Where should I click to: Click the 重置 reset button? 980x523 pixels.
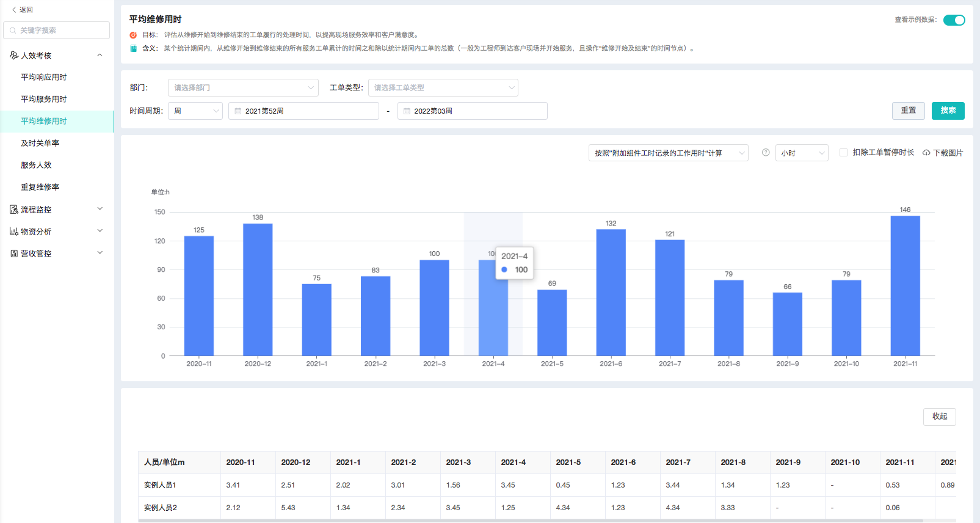click(909, 111)
